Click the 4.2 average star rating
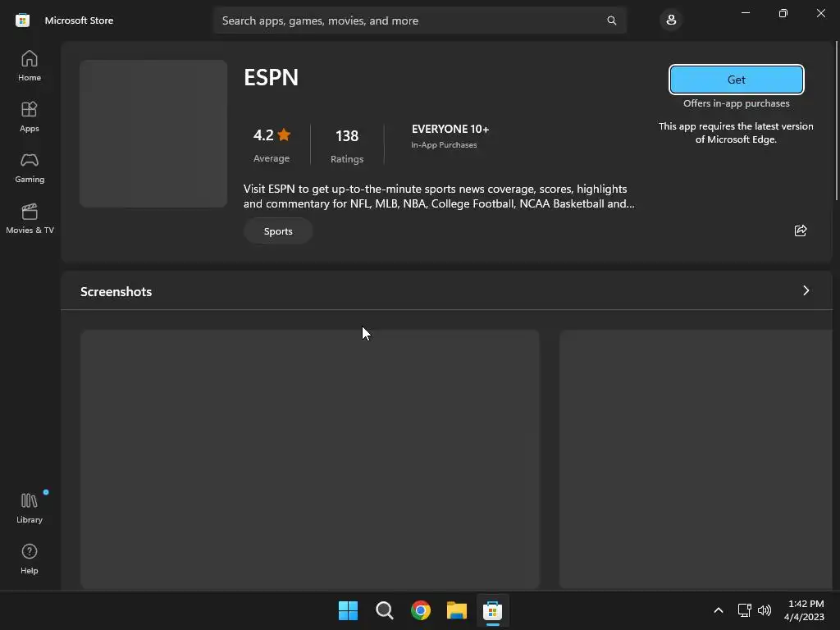The image size is (840, 630). [272, 144]
